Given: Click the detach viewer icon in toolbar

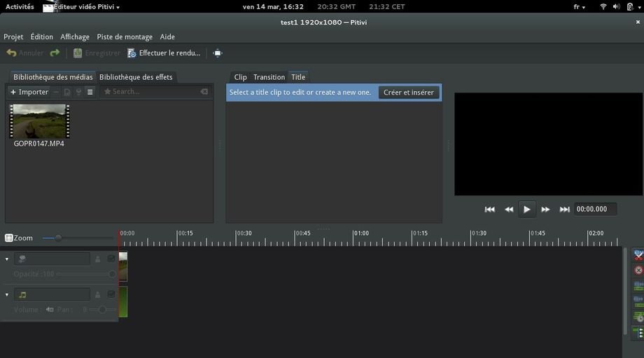Looking at the screenshot, I should coord(218,53).
